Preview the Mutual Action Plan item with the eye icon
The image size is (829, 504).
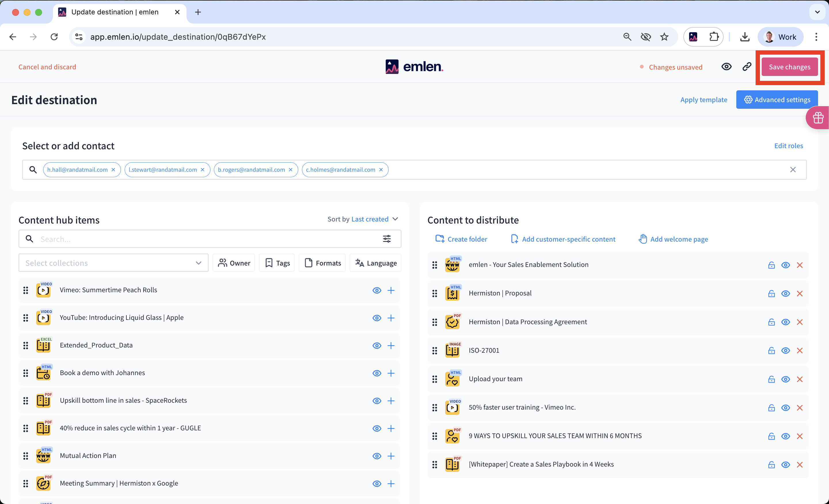[x=377, y=456]
